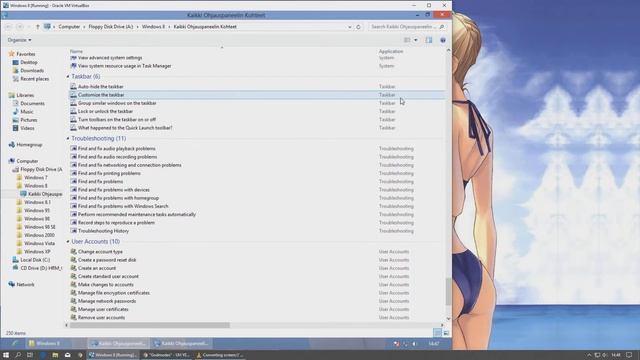Viewport: 640px width, 360px height.
Task: Open Find and fix problems with Windows Search
Action: click(x=123, y=206)
